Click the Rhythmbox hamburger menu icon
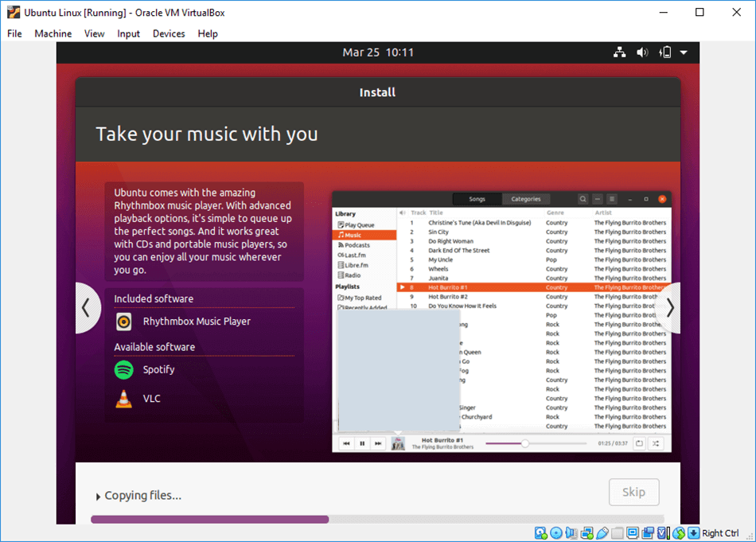The width and height of the screenshot is (756, 542). click(612, 199)
